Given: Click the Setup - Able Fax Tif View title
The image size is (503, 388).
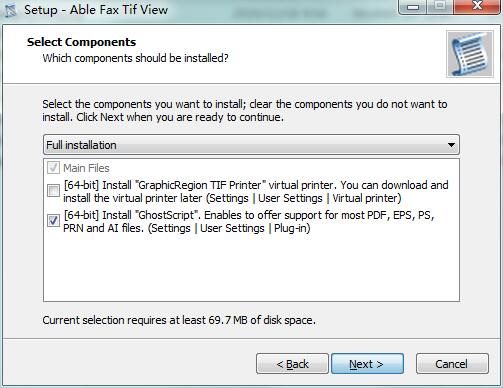Looking at the screenshot, I should 96,10.
